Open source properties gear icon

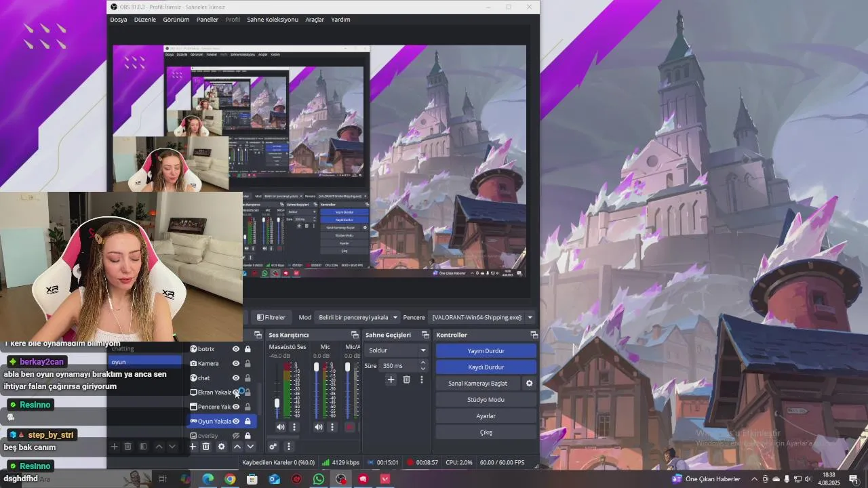(x=221, y=447)
